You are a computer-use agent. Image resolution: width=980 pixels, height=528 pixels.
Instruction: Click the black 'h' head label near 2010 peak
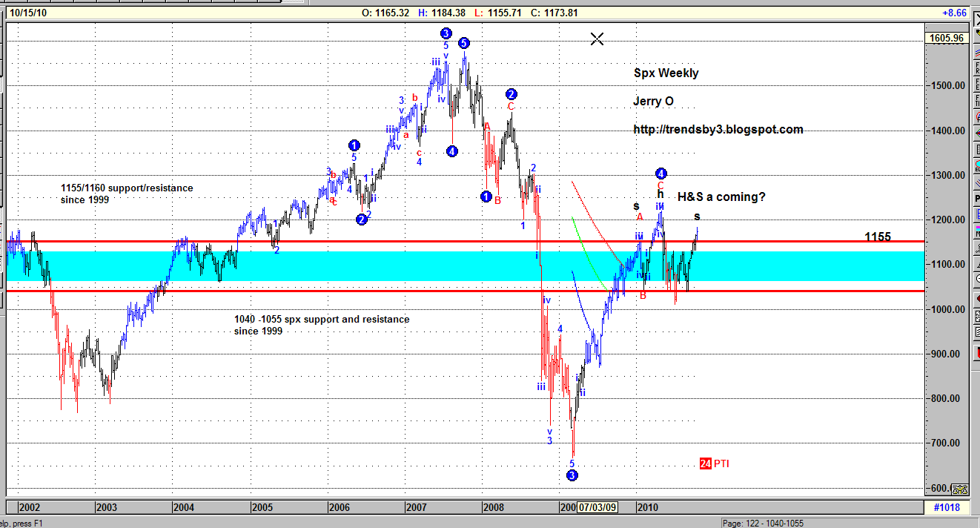(x=660, y=194)
